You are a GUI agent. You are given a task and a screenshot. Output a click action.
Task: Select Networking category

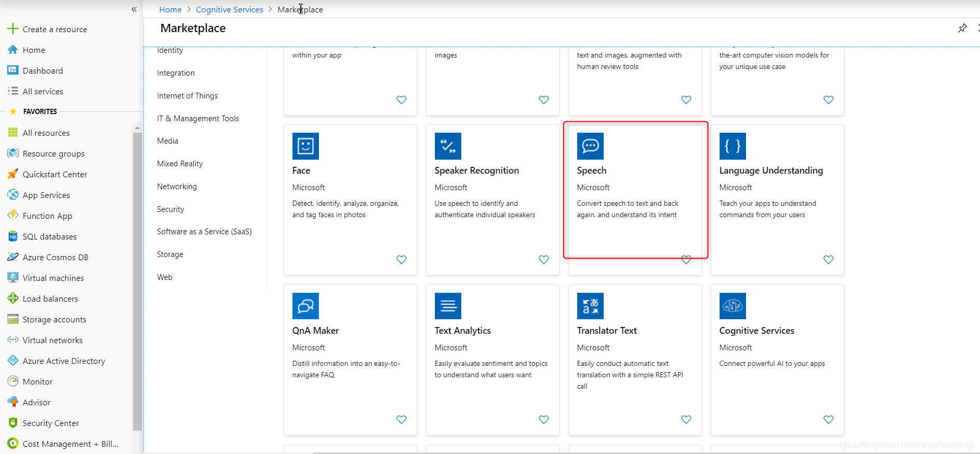pyautogui.click(x=177, y=187)
